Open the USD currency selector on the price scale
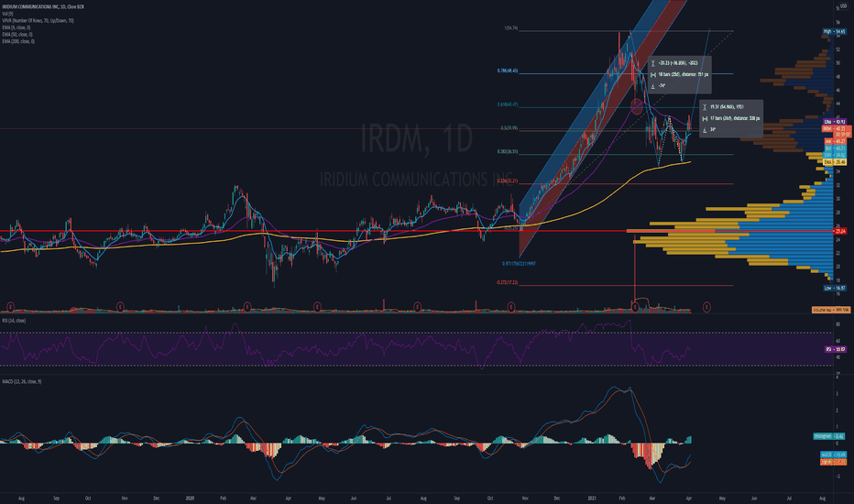Screen dimensions: 854x504 tap(844, 6)
